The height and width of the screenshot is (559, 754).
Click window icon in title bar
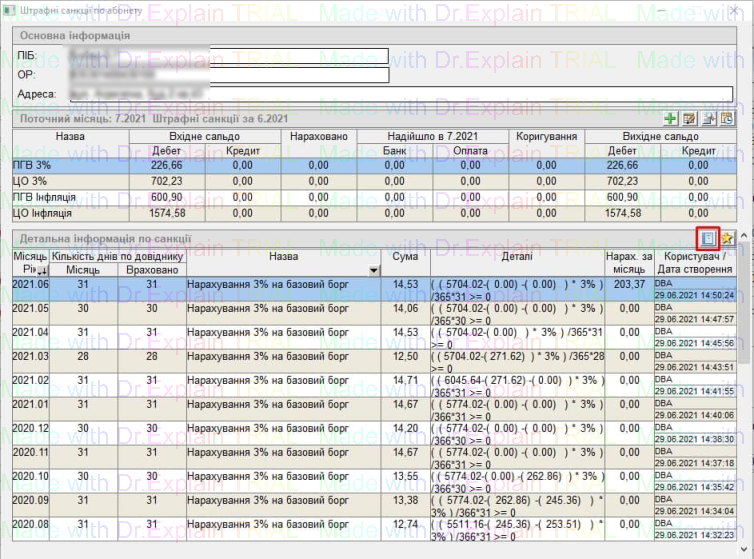[x=9, y=10]
